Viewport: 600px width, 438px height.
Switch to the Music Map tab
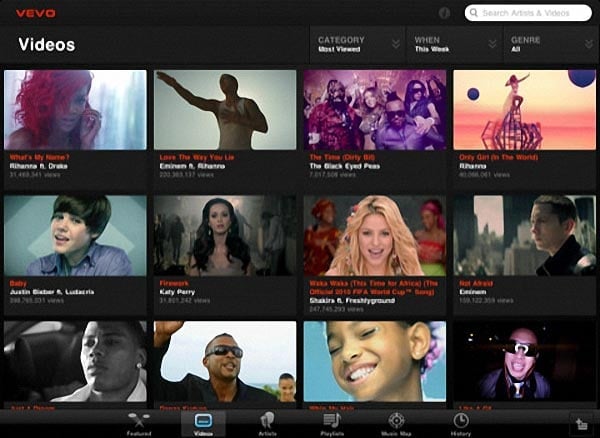click(396, 424)
